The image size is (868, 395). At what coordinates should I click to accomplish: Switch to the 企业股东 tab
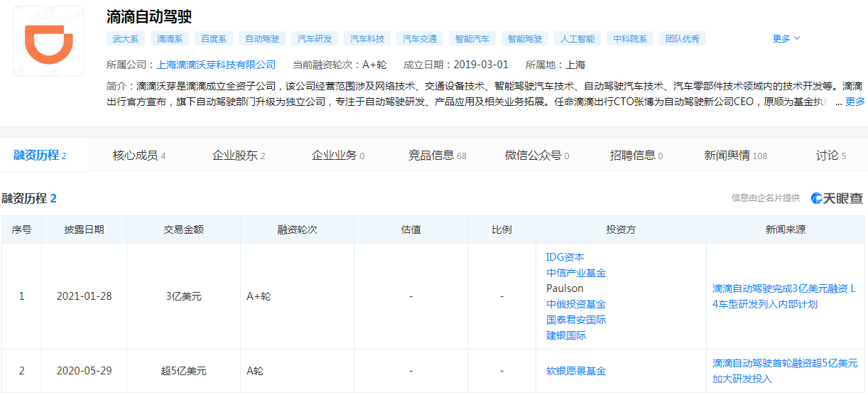point(239,155)
